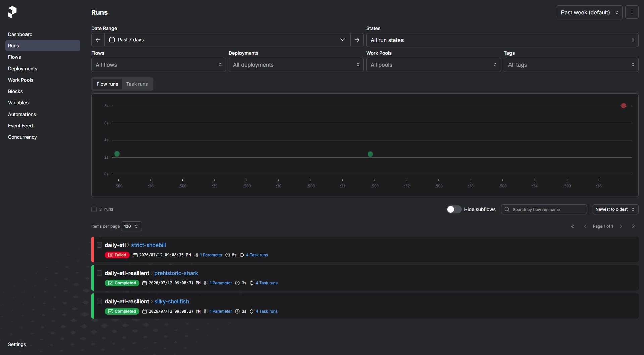
Task: Click Completed badge on prehistoric-shark run
Action: 122,283
